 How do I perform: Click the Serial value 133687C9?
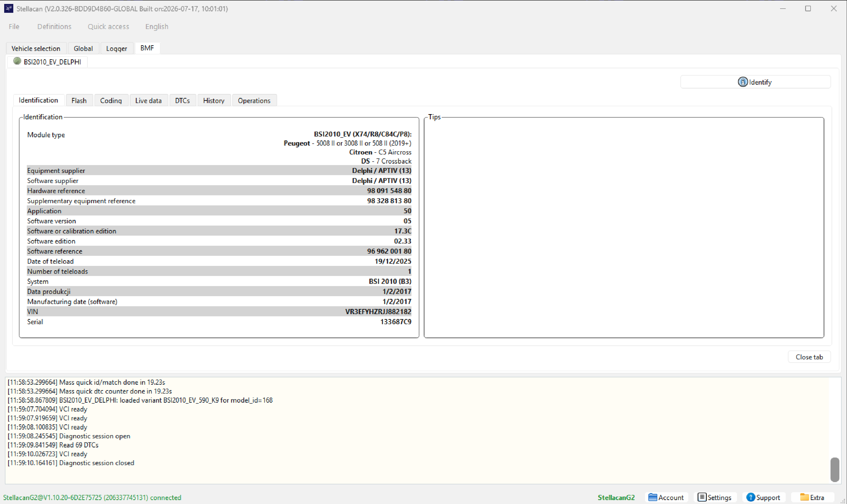pyautogui.click(x=396, y=322)
